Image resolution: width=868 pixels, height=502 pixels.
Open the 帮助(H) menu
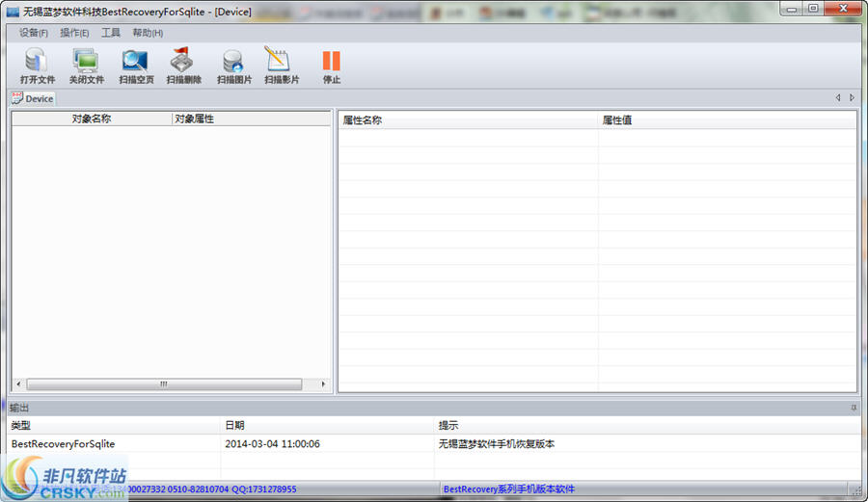coord(148,33)
